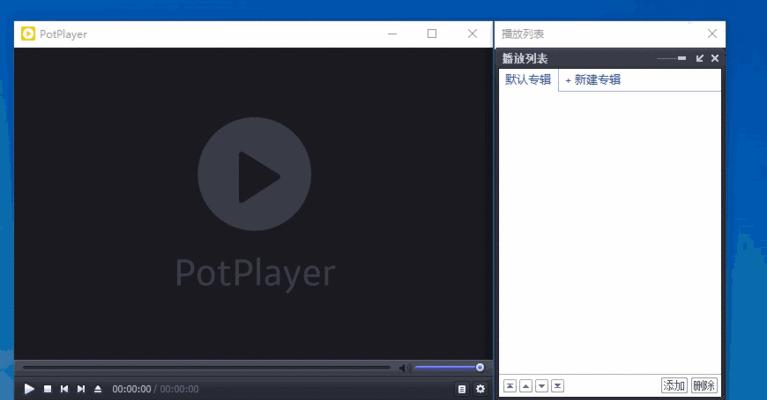Minimize the PotPlayer window
The width and height of the screenshot is (767, 400).
point(392,34)
